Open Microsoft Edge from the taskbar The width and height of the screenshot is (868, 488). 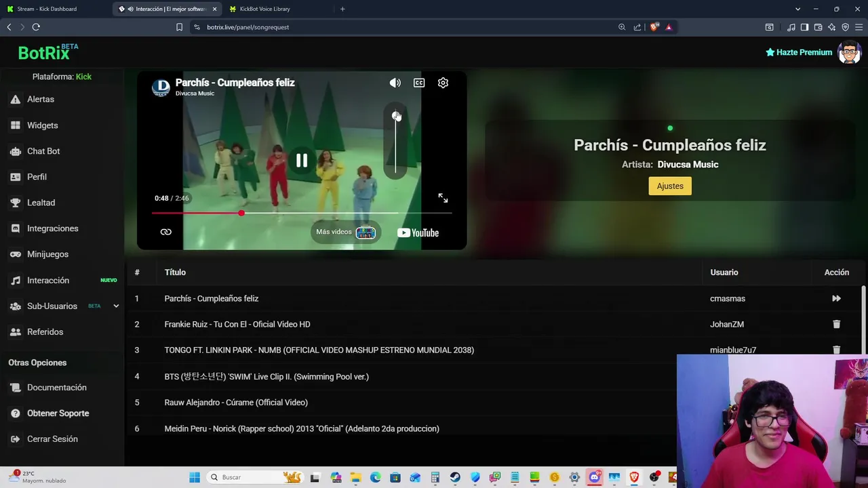[x=376, y=477]
